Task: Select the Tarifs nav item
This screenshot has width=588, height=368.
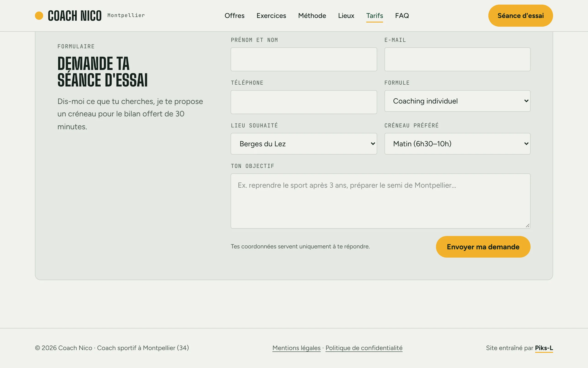Action: click(x=374, y=16)
